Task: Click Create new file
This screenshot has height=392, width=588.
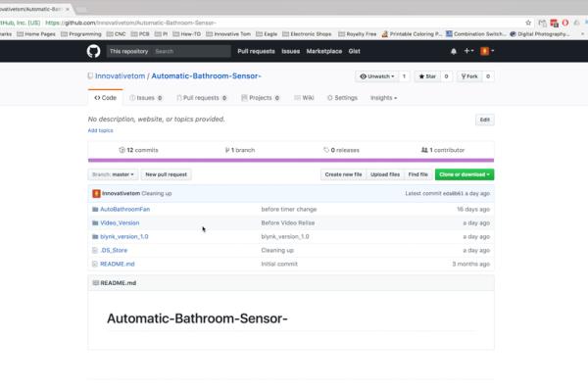Action: pos(343,174)
